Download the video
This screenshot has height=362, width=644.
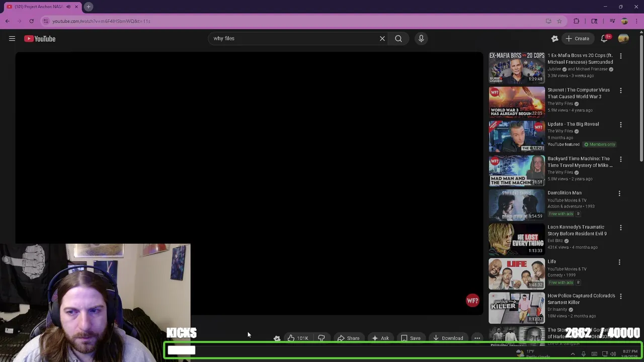[x=448, y=338]
